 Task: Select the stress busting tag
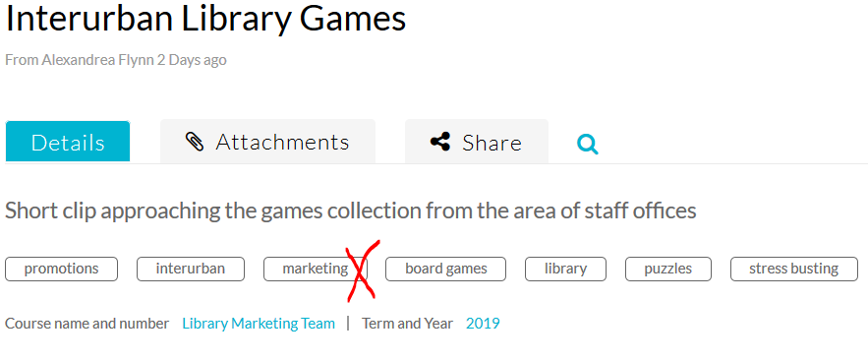coord(794,270)
